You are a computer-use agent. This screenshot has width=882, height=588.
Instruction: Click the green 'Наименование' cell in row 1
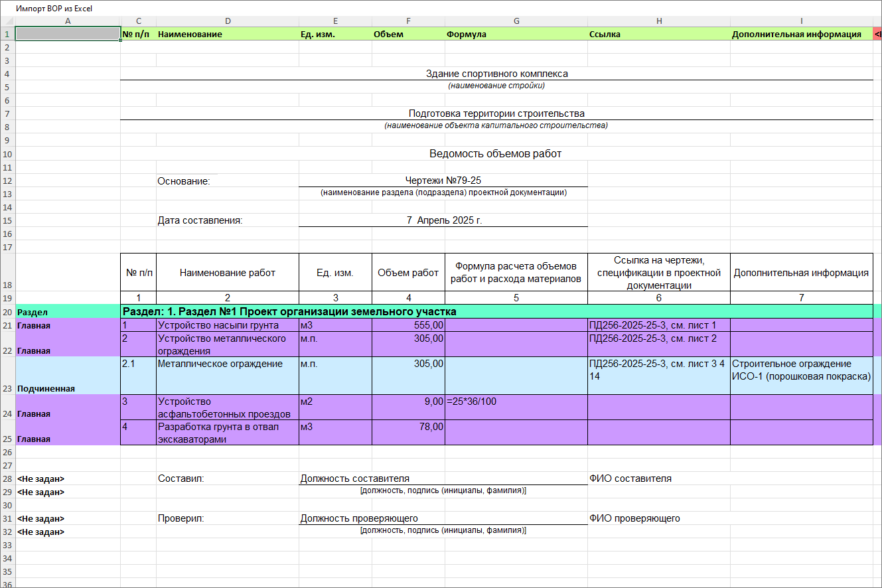pyautogui.click(x=227, y=35)
